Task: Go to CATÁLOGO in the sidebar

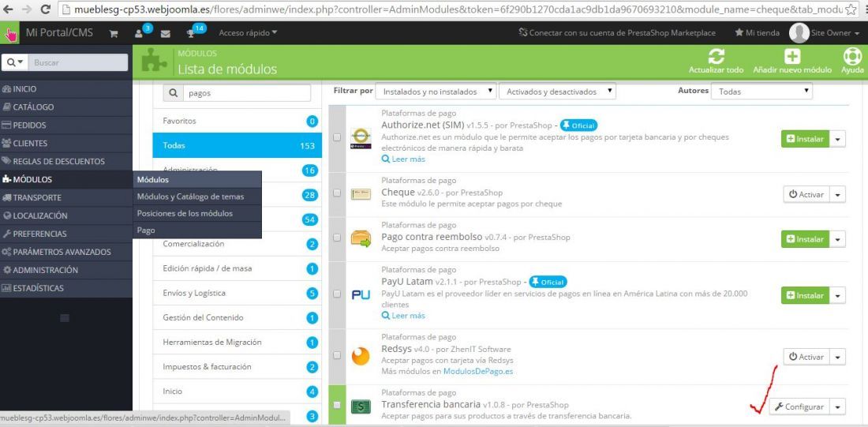Action: pos(66,107)
